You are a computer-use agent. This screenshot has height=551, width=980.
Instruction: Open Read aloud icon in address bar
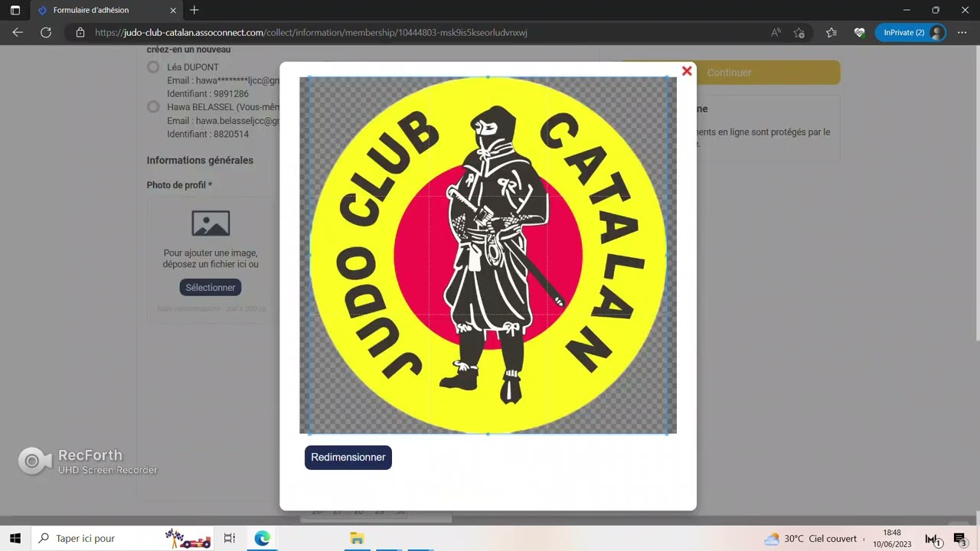pos(776,33)
